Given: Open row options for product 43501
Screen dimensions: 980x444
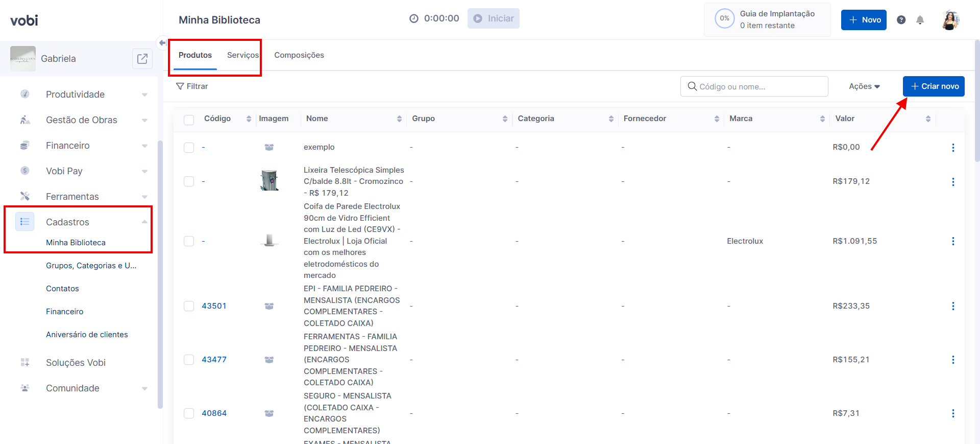Looking at the screenshot, I should point(953,306).
